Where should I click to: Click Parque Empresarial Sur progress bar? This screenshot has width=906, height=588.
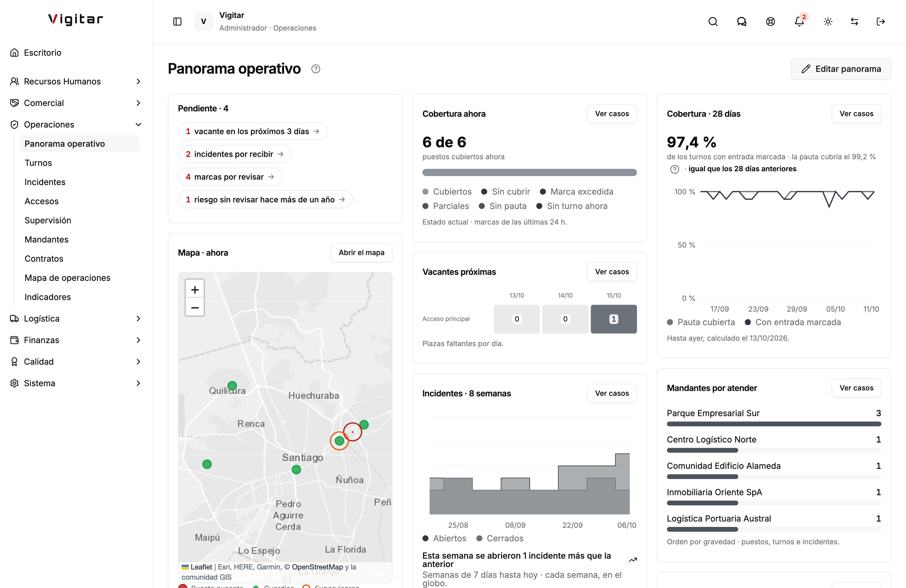774,424
